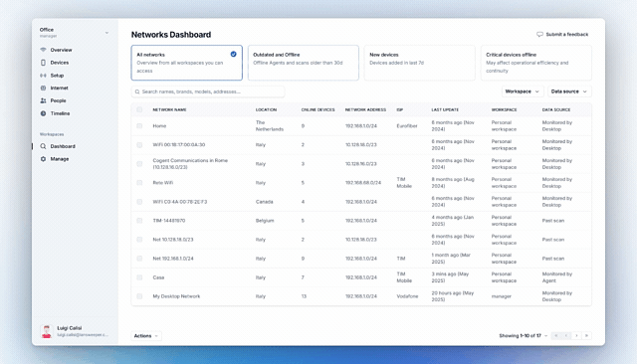Go to the first page arrow
637x364 pixels.
(556, 335)
